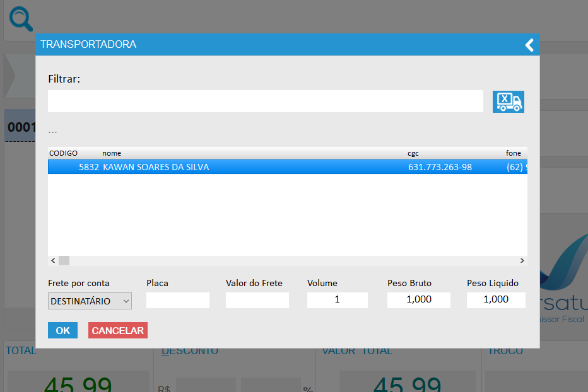
Task: Click the back chevron in Transportadora header
Action: pos(529,45)
